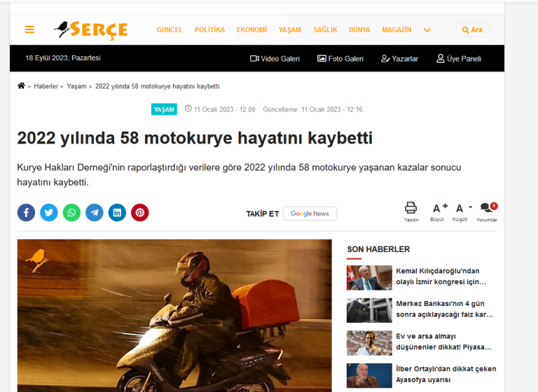Click the Kurye Hakları Derneği summary paragraph
The height and width of the screenshot is (392, 538).
pos(239,175)
